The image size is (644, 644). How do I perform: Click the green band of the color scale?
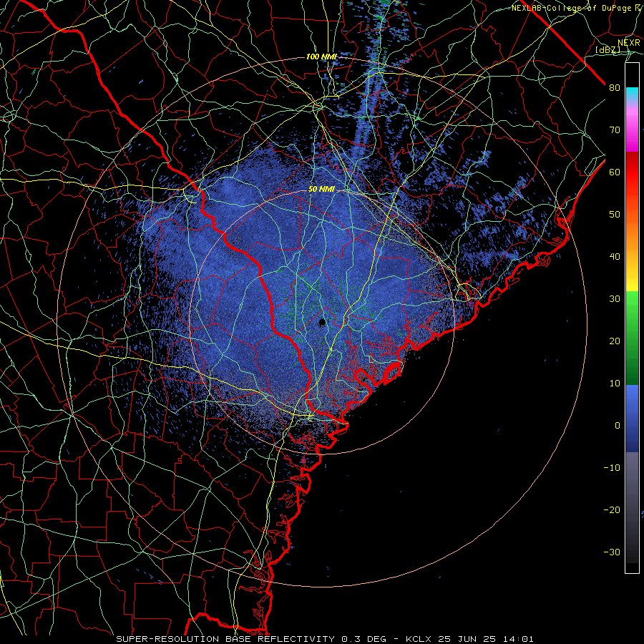click(632, 338)
